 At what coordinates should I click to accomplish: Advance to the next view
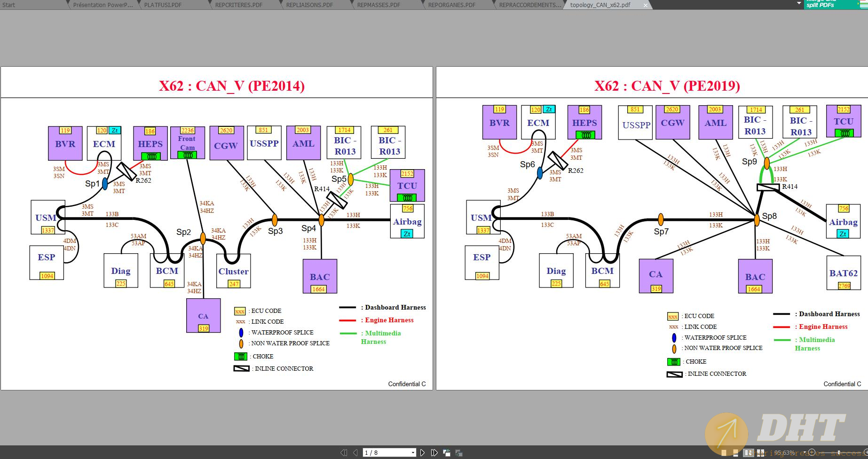point(458,452)
